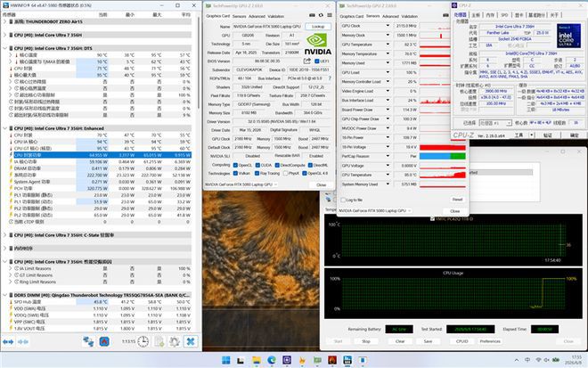
Task: Toggle the UEFI checkbox in GPU-Z
Action: click(x=317, y=61)
